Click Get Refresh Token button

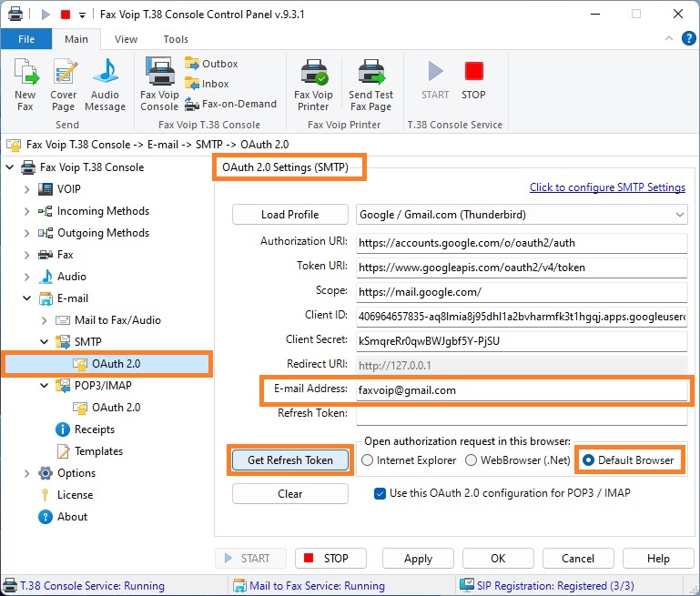click(290, 460)
